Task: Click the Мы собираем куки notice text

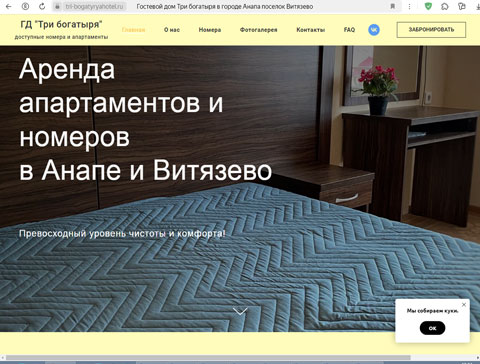Action: point(432,311)
